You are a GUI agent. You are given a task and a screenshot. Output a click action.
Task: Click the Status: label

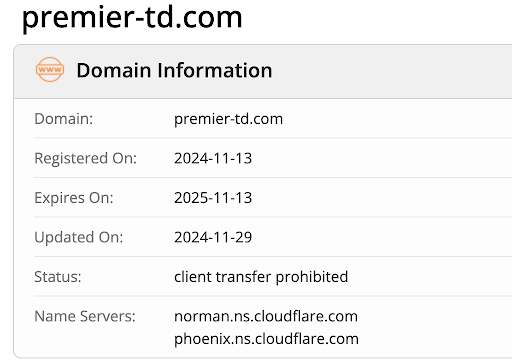coord(58,277)
